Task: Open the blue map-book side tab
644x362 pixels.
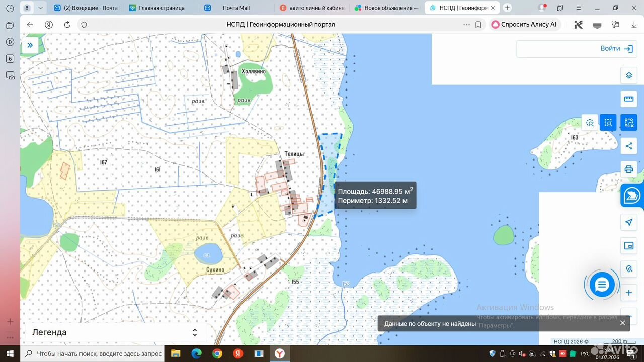Action: (632, 196)
